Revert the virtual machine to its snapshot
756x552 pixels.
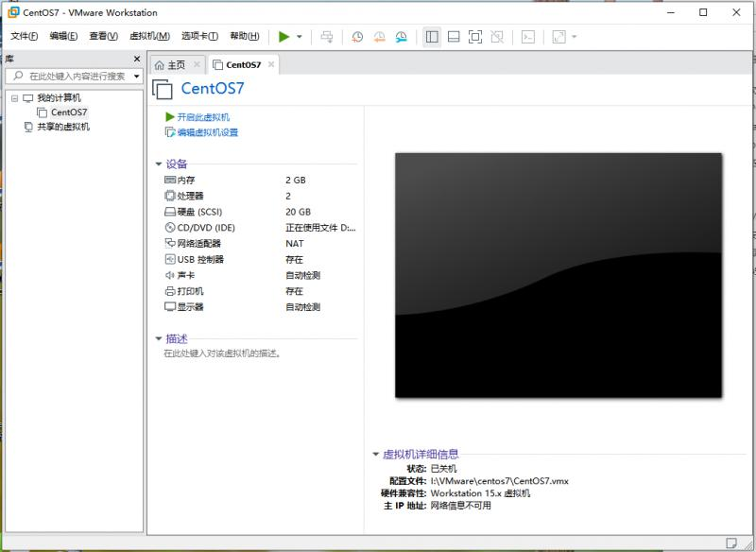point(378,37)
